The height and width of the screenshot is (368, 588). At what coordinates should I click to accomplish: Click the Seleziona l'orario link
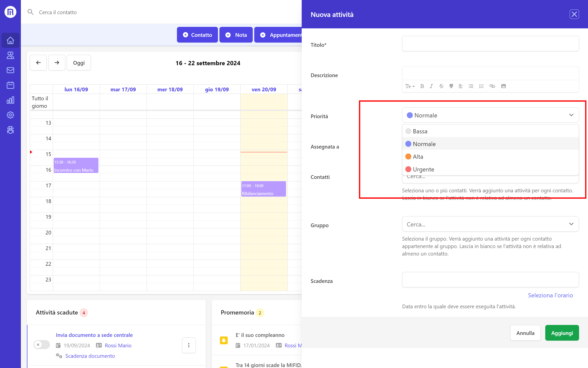(x=550, y=295)
